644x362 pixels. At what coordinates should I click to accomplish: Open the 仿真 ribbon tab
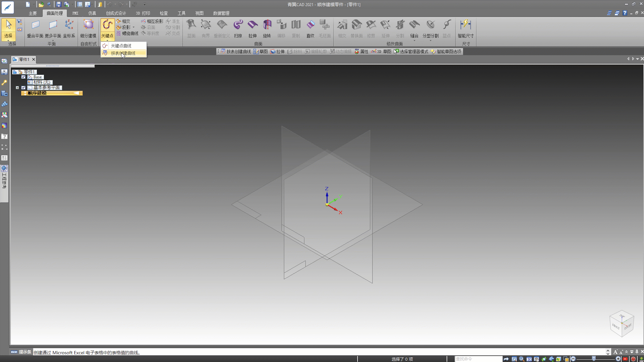coord(92,13)
